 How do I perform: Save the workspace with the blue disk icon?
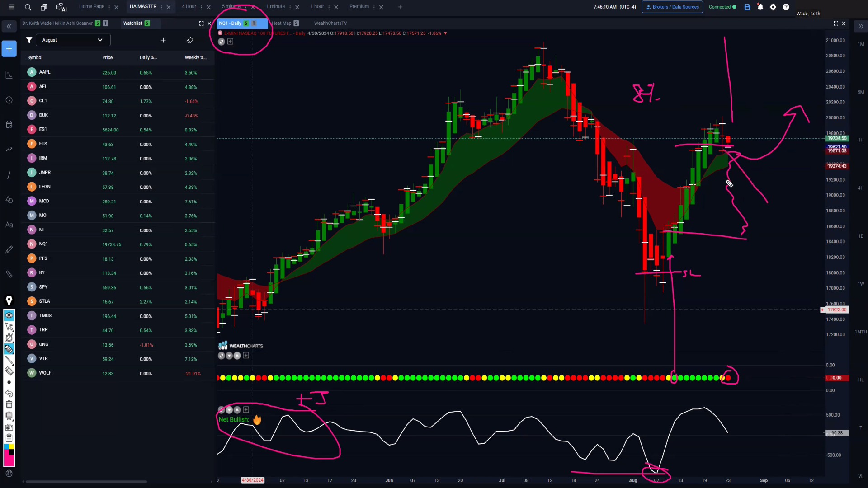747,7
